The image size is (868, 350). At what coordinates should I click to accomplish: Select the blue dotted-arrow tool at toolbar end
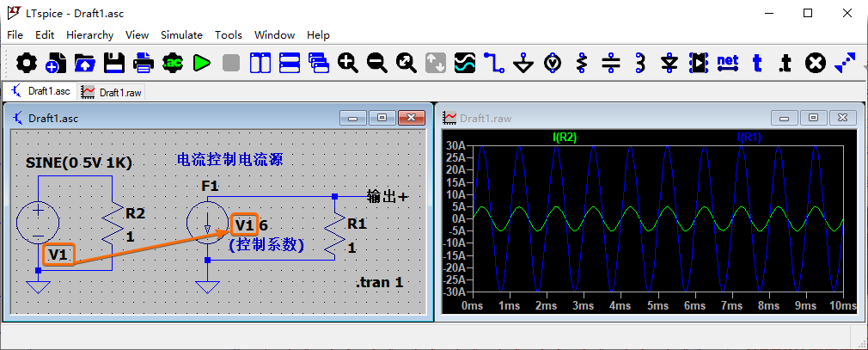coord(844,63)
